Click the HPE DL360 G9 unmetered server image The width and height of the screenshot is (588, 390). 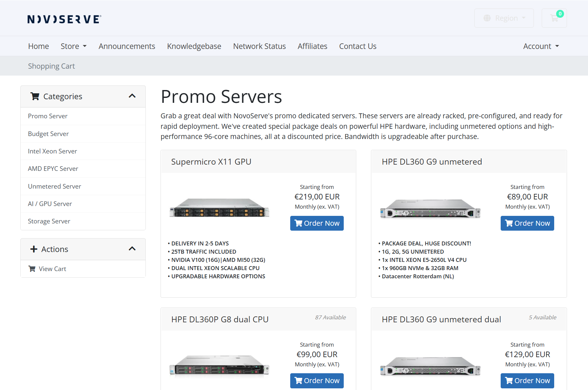pos(430,209)
